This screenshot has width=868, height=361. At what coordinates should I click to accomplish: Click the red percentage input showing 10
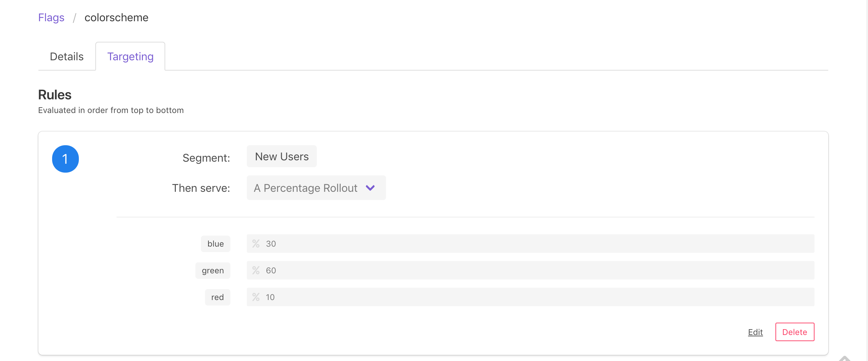coord(530,297)
